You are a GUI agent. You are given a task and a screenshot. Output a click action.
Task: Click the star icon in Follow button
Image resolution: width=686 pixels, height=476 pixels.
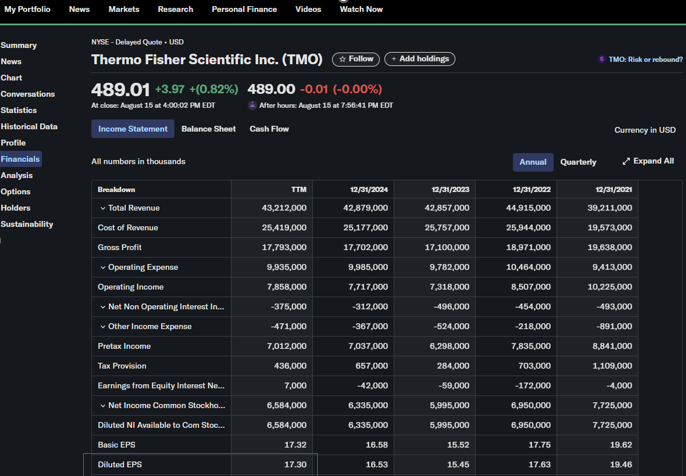342,59
